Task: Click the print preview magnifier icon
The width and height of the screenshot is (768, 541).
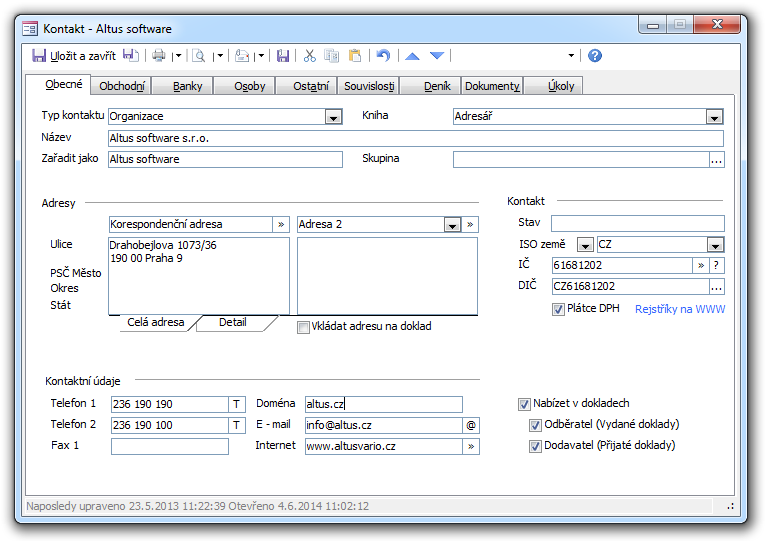Action: 199,56
